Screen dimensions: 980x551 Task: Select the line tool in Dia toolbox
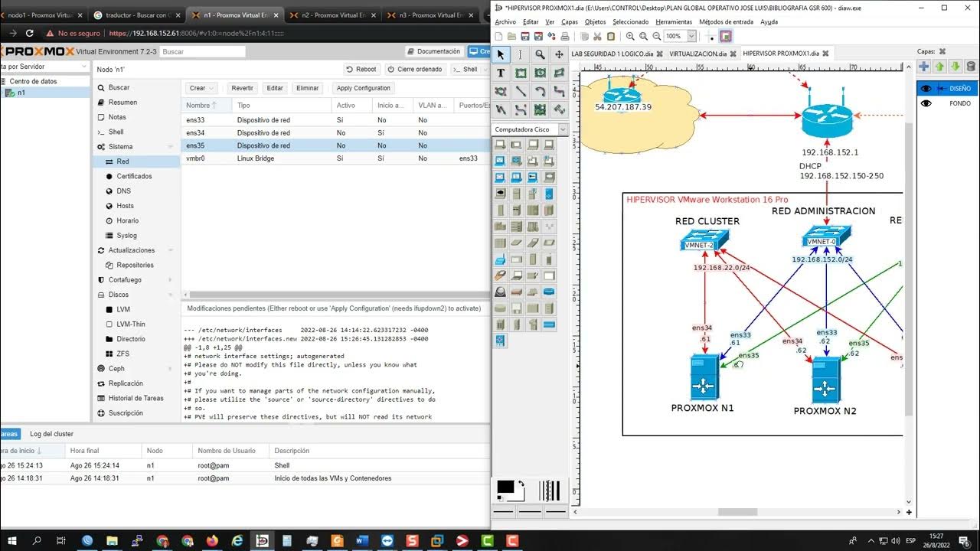(521, 91)
